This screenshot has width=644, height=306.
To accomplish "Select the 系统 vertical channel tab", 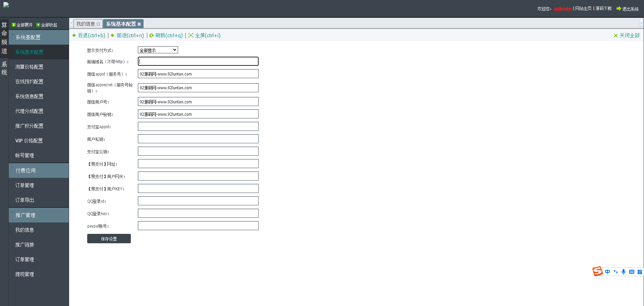I will [x=4, y=68].
